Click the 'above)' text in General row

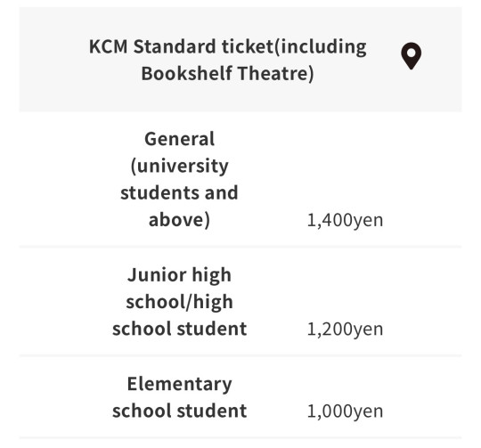(x=179, y=220)
